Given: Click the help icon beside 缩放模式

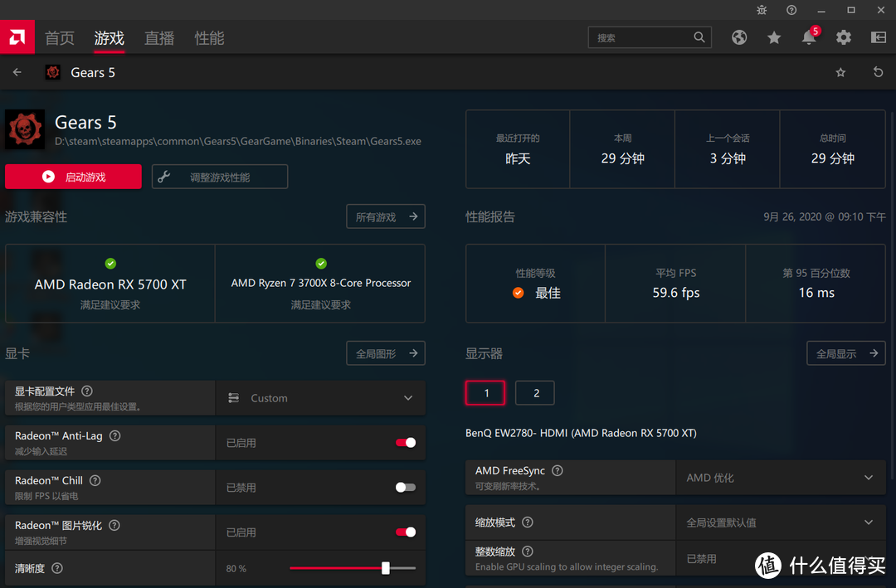Looking at the screenshot, I should (528, 522).
